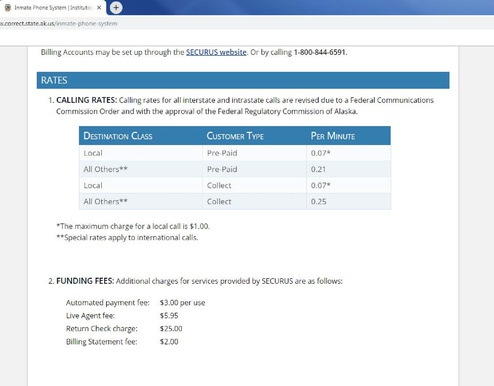Click the CALLING RATES heading text
Viewport: 494px width, 386px height.
click(x=87, y=100)
